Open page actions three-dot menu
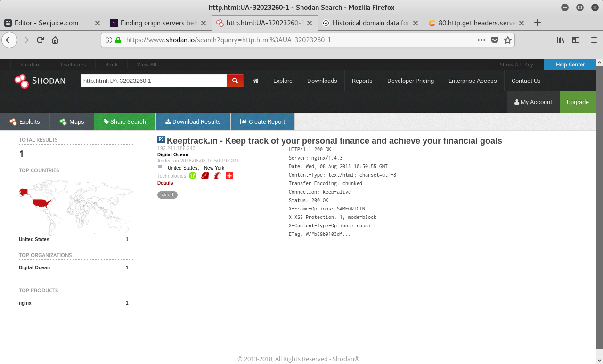 pyautogui.click(x=481, y=40)
